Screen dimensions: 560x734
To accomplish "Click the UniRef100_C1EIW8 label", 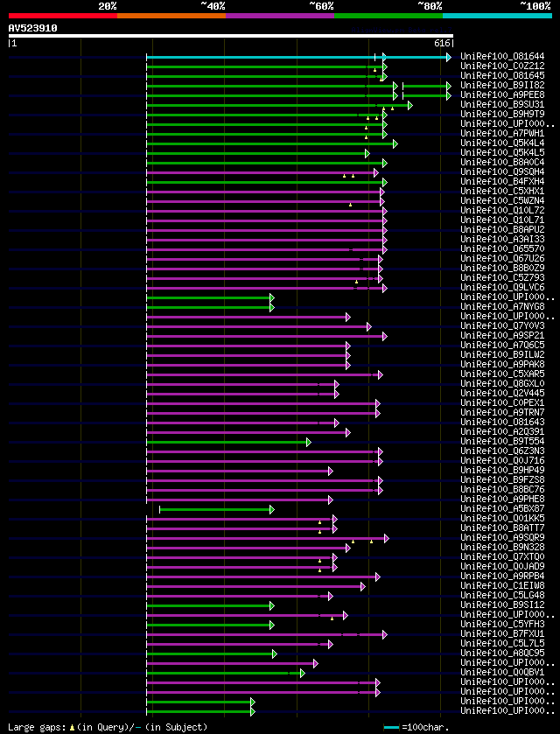I will (502, 584).
